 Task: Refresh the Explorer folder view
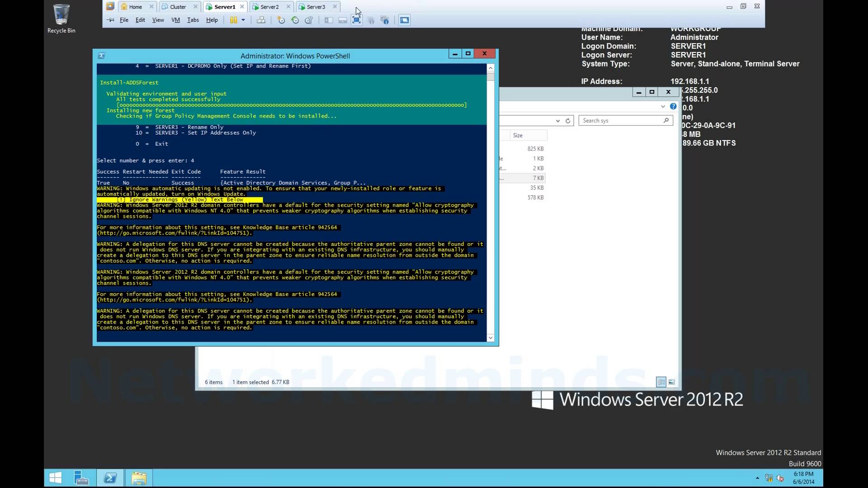(x=568, y=121)
